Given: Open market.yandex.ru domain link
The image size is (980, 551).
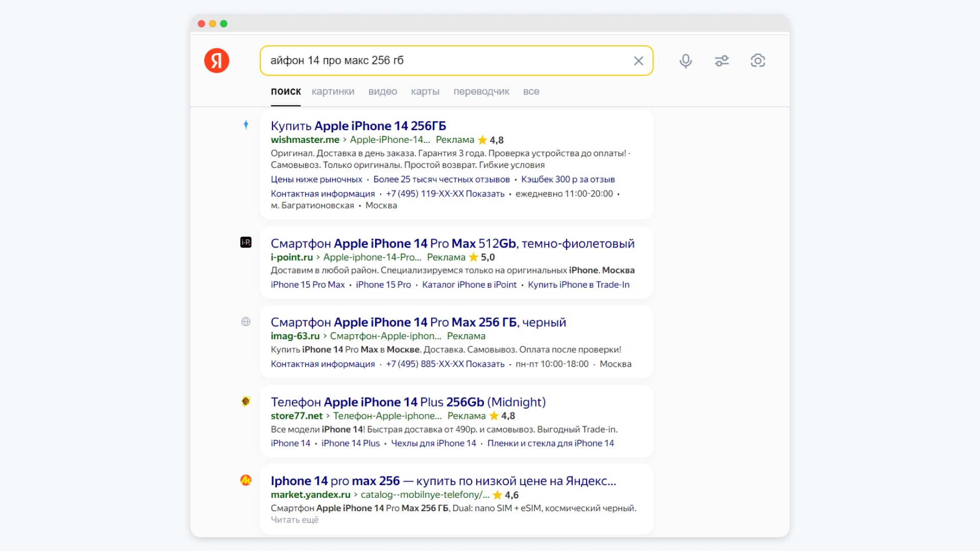Looking at the screenshot, I should [310, 495].
